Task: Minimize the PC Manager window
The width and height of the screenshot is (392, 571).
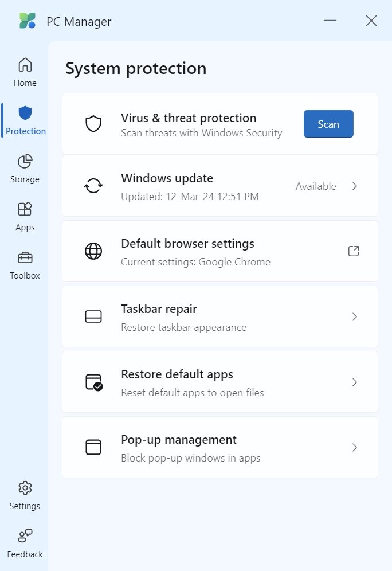Action: [330, 21]
